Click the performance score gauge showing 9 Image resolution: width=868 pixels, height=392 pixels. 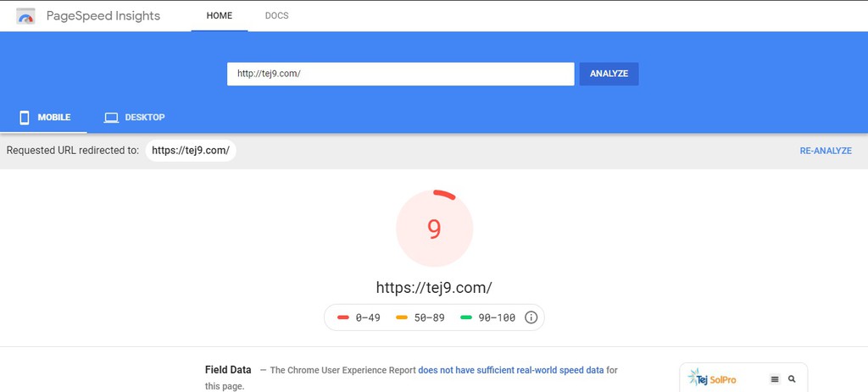pos(435,229)
